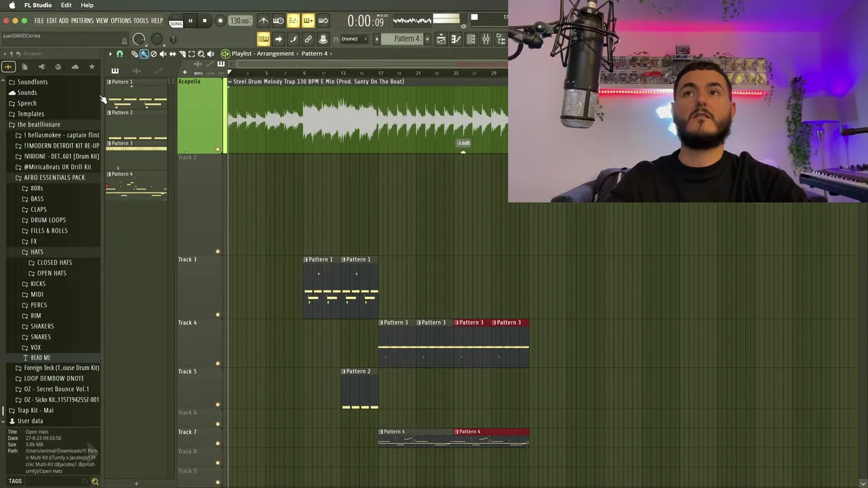Open the READ ME file in browser
The width and height of the screenshot is (868, 488).
(x=41, y=358)
